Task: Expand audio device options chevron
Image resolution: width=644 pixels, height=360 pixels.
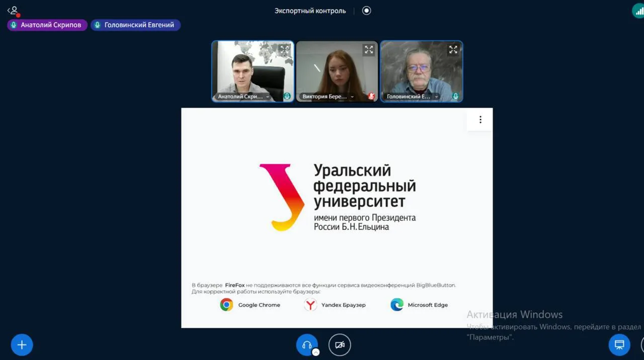Action: pyautogui.click(x=315, y=352)
